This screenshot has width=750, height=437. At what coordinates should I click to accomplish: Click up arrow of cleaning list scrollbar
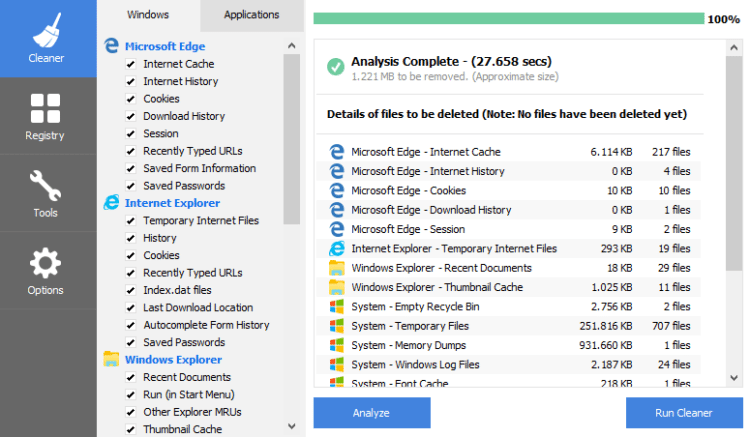pos(292,46)
